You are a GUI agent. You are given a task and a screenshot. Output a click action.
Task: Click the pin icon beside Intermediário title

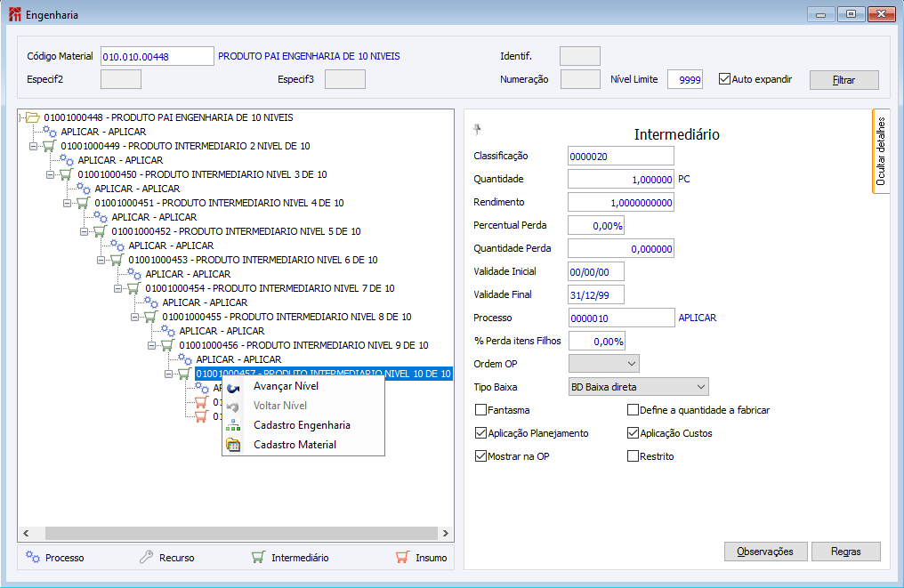click(x=477, y=129)
